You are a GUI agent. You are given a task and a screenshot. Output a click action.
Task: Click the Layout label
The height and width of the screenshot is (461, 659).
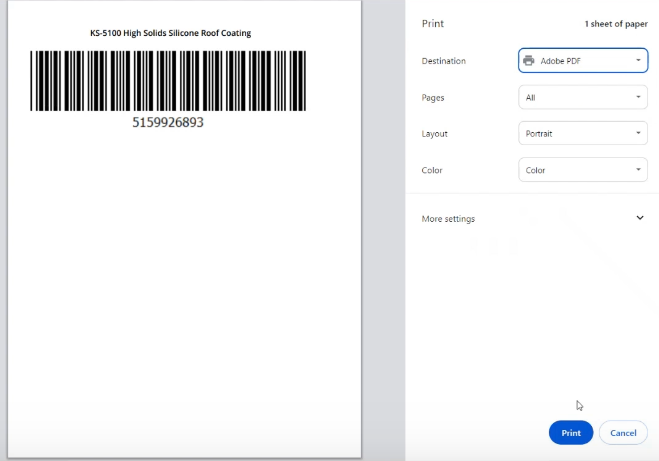434,134
